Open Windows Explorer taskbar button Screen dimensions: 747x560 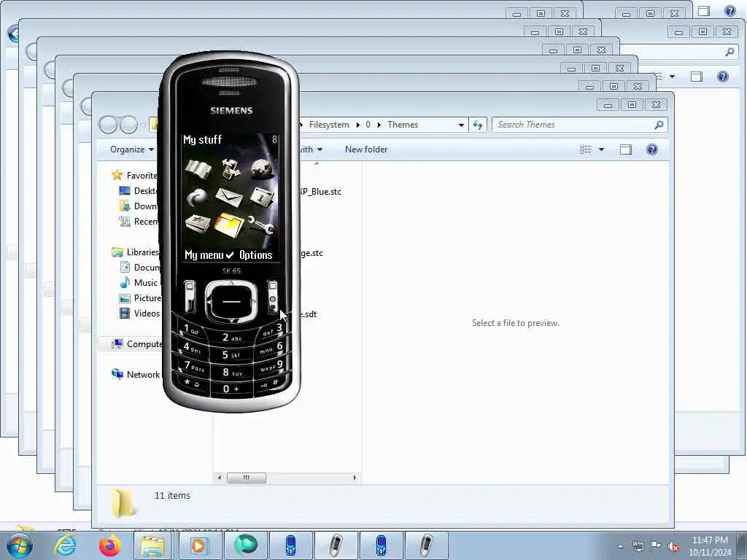point(153,545)
